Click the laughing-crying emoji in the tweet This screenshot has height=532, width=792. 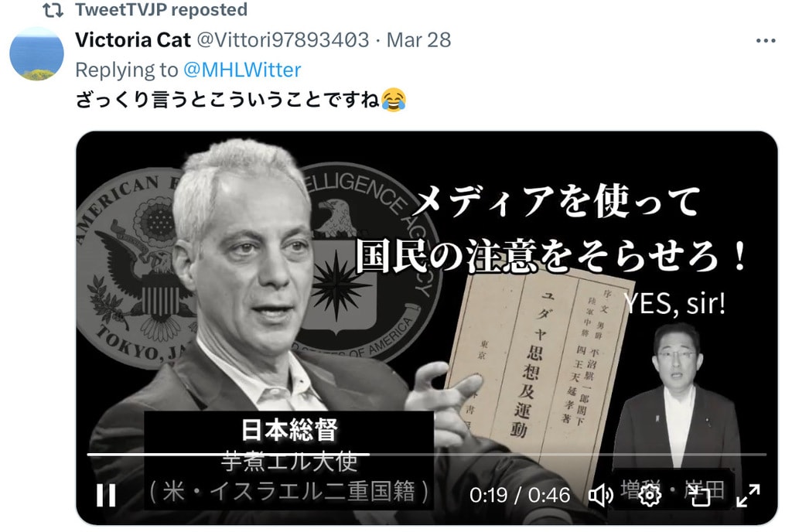[394, 100]
